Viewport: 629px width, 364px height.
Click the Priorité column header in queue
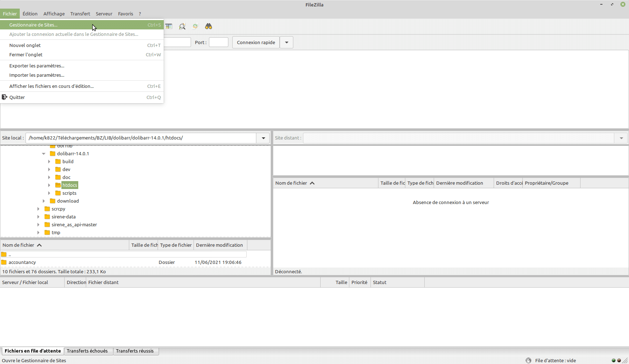[360, 282]
